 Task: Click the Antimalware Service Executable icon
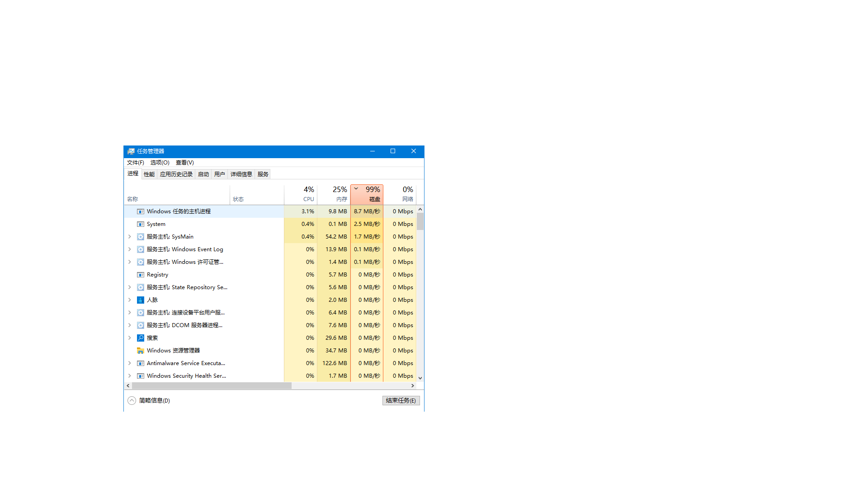[141, 363]
